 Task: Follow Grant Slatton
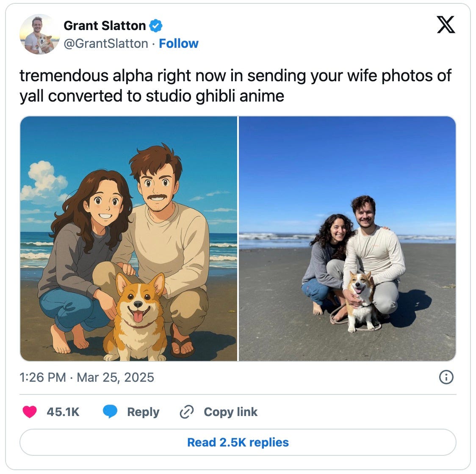point(179,44)
